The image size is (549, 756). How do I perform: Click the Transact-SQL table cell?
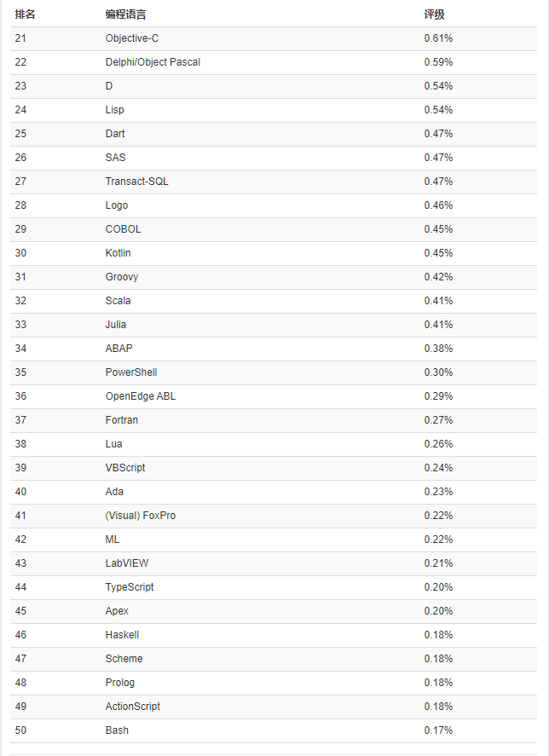point(136,182)
